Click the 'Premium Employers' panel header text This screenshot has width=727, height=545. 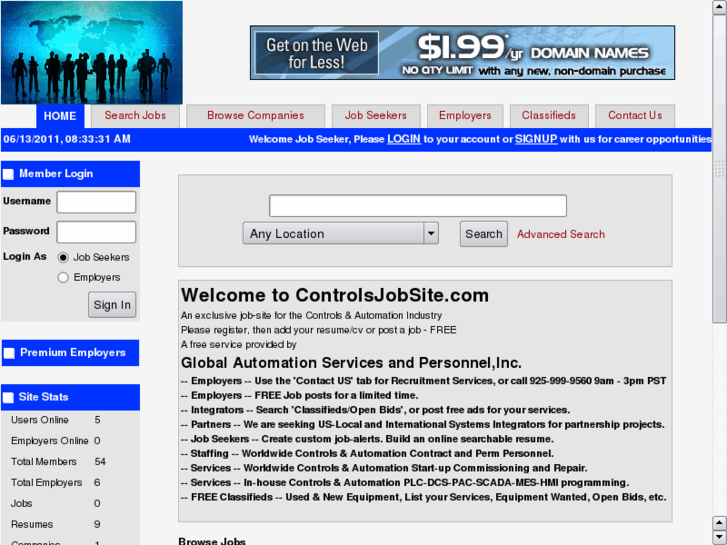point(73,353)
